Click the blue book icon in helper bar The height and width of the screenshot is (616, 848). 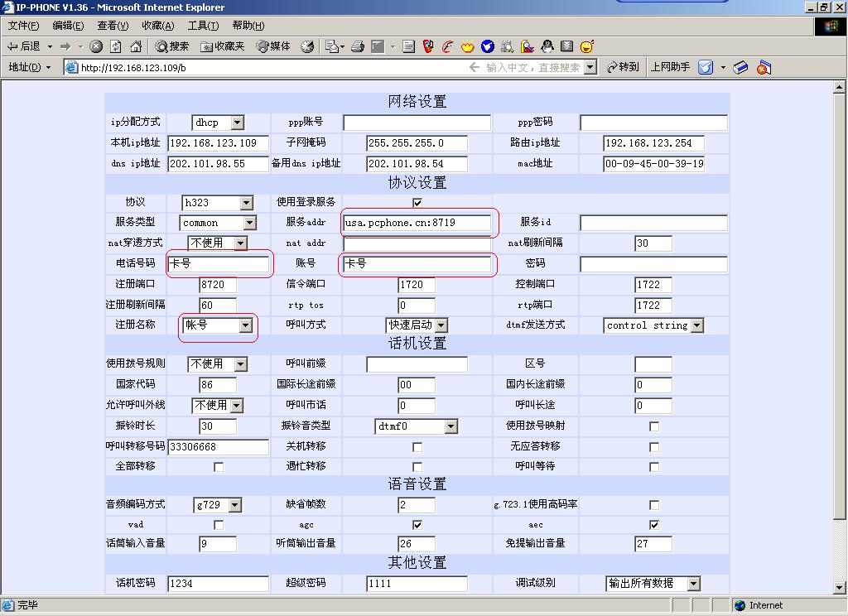741,67
